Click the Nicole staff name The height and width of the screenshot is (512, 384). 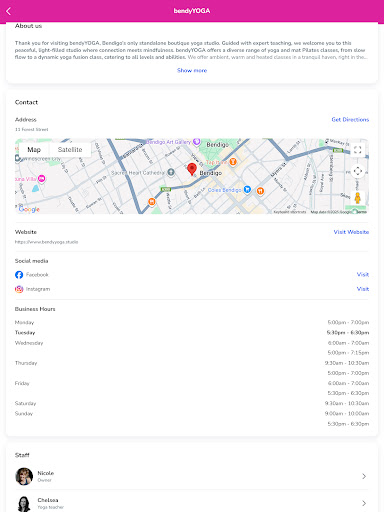(x=46, y=473)
